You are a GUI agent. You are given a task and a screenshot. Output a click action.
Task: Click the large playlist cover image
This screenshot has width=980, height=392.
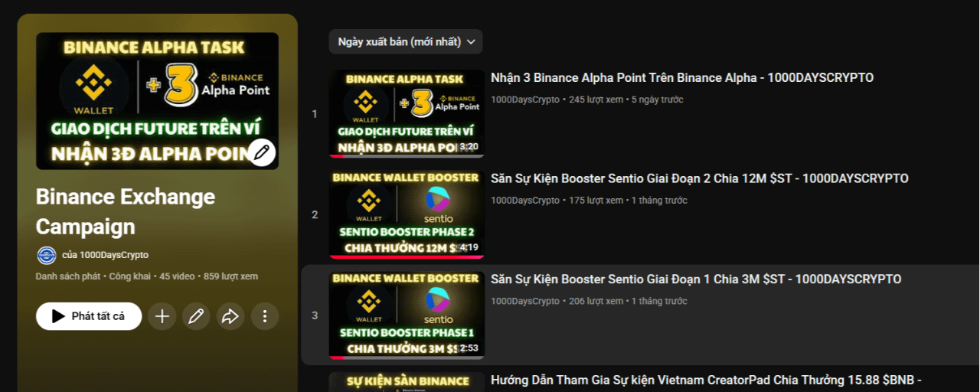[157, 100]
